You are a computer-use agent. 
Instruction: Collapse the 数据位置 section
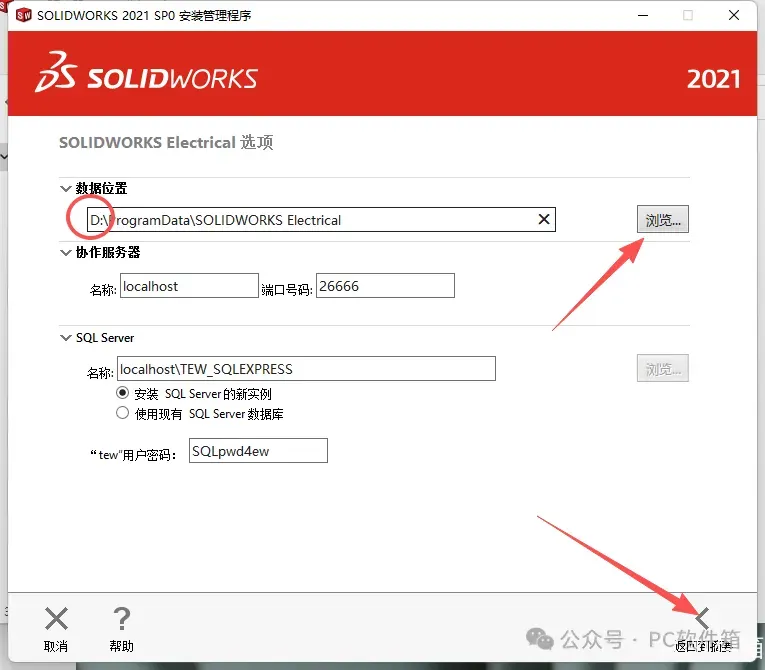(x=65, y=188)
